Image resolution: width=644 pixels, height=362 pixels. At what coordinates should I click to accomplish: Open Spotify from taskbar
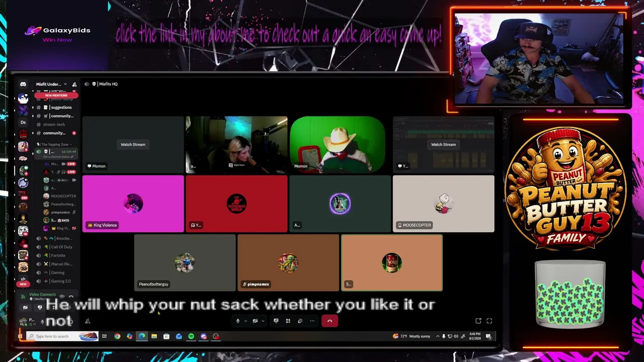pos(191,336)
